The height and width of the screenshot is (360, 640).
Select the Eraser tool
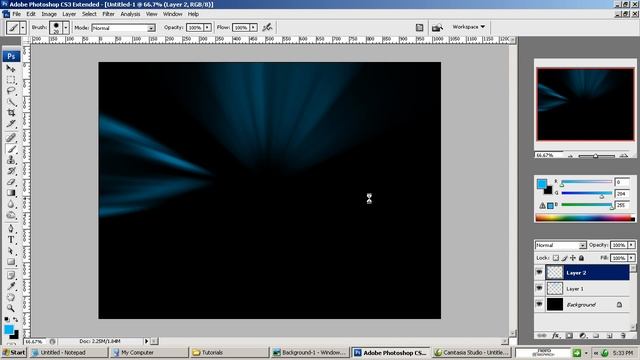tap(11, 182)
